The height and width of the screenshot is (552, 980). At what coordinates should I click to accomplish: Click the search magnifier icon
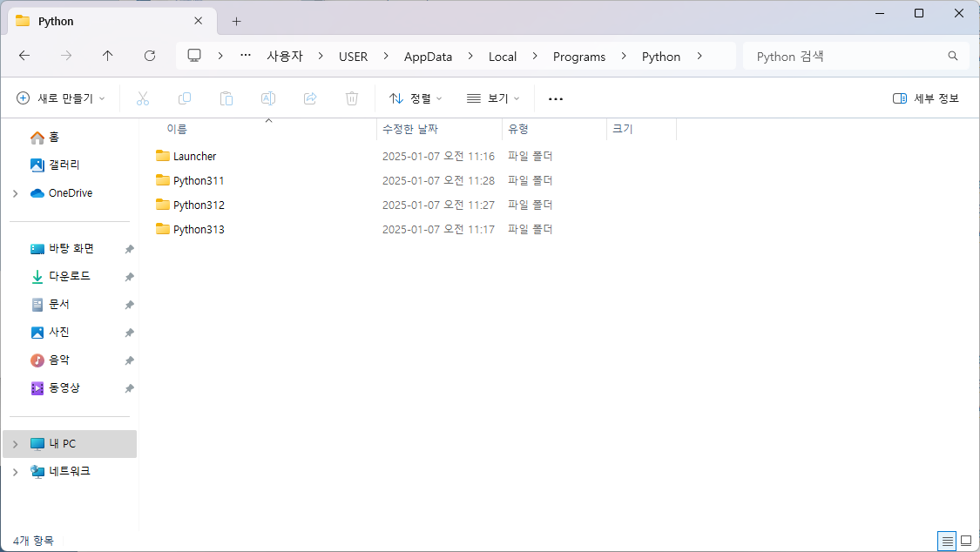952,57
